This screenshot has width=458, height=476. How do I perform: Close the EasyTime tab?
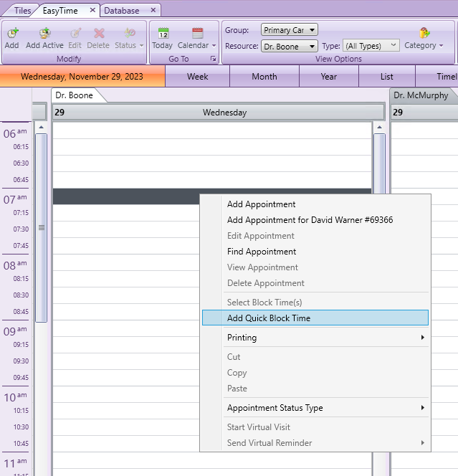(x=92, y=11)
